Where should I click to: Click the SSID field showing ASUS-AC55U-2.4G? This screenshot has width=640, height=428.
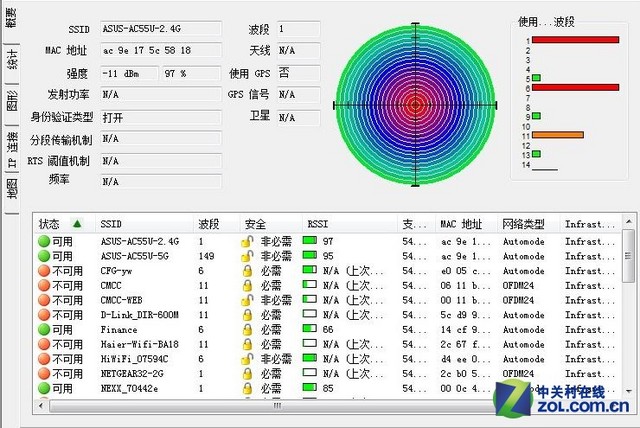point(161,29)
